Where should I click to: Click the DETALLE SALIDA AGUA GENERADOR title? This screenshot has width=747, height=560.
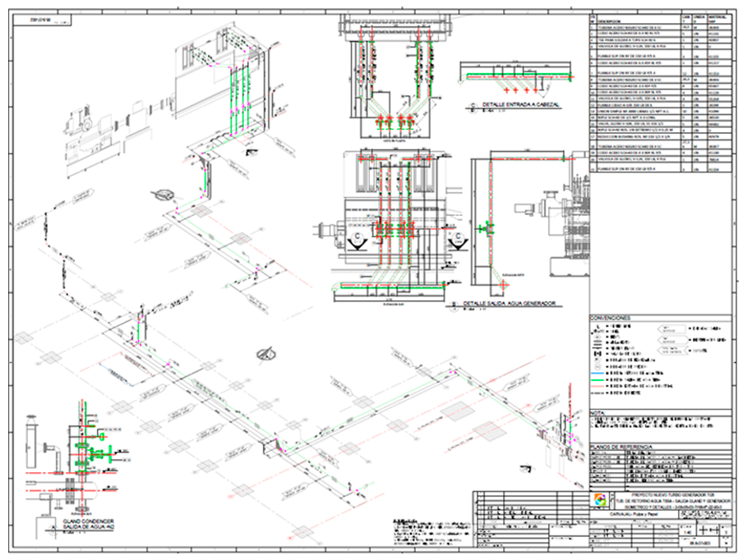click(x=508, y=303)
